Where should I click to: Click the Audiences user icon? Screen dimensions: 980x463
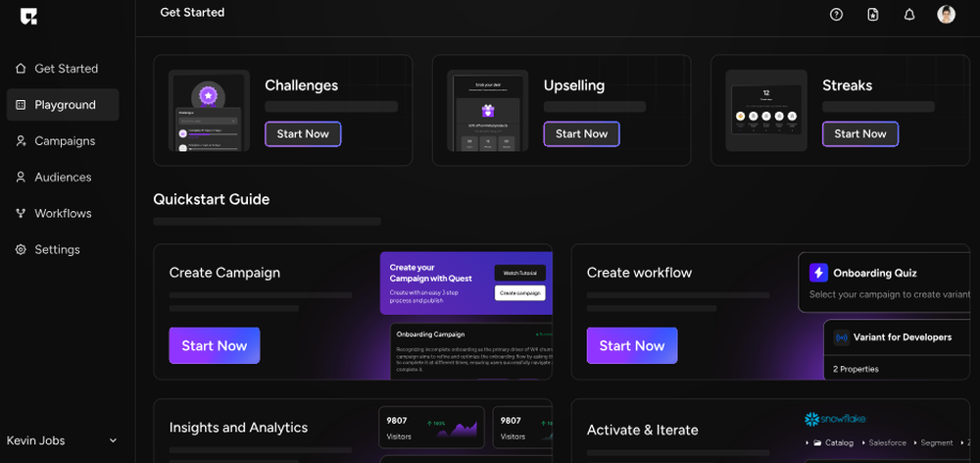[21, 178]
